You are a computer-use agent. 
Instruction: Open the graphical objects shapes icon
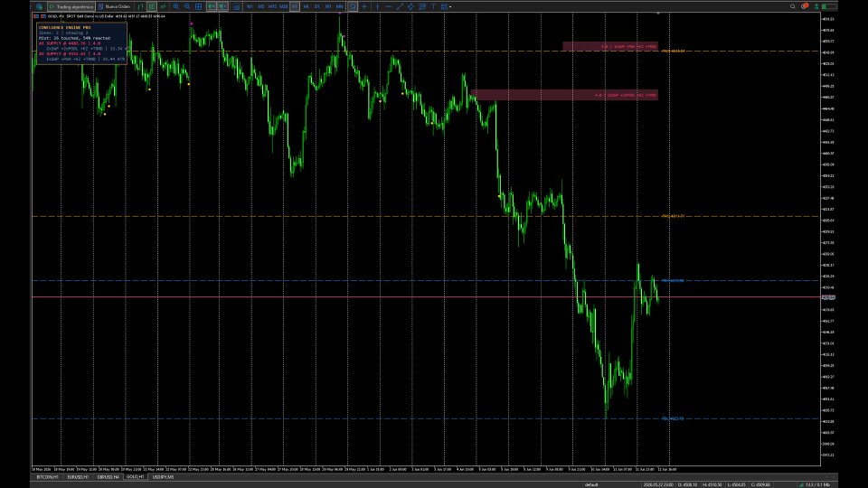click(x=445, y=6)
